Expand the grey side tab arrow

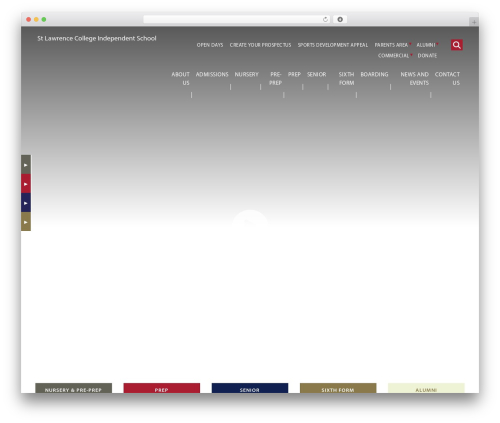click(x=26, y=165)
